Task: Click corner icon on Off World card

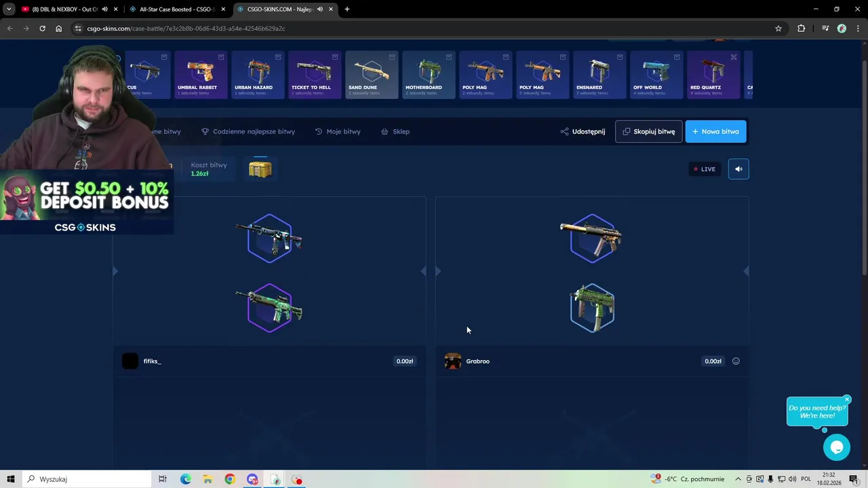Action: [x=677, y=57]
